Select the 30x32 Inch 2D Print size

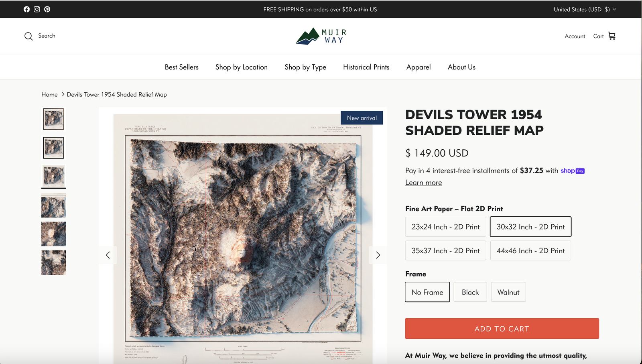[530, 227]
